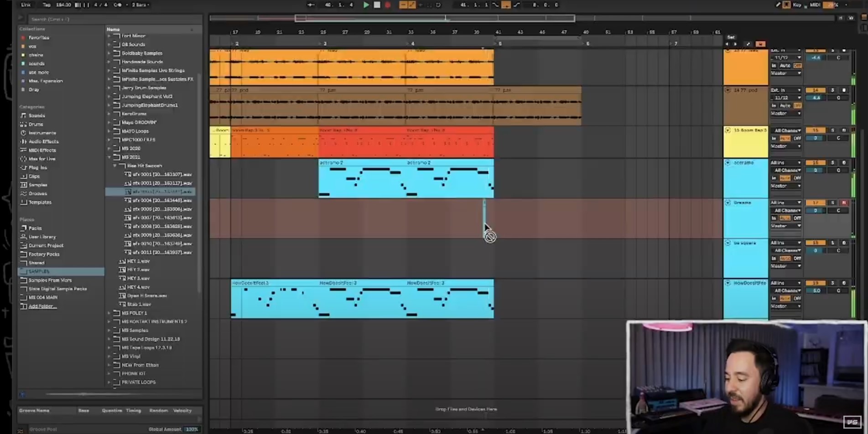Arm the 15 Boom Bap 3 track
This screenshot has width=868, height=434.
click(x=844, y=130)
